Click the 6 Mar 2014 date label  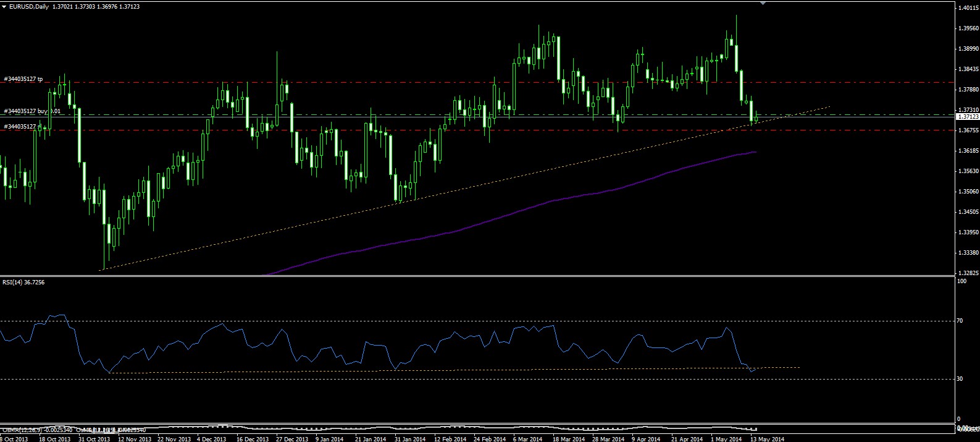[527, 439]
